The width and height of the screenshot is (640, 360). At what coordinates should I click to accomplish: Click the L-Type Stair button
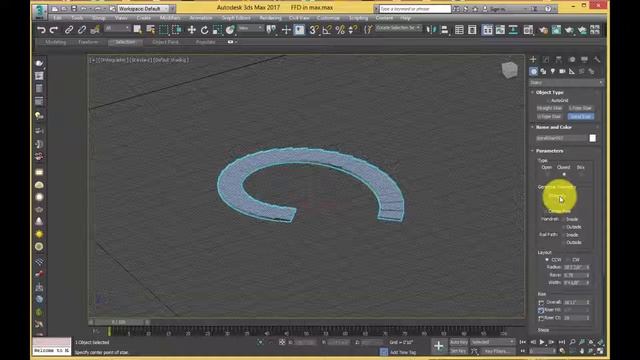point(580,108)
